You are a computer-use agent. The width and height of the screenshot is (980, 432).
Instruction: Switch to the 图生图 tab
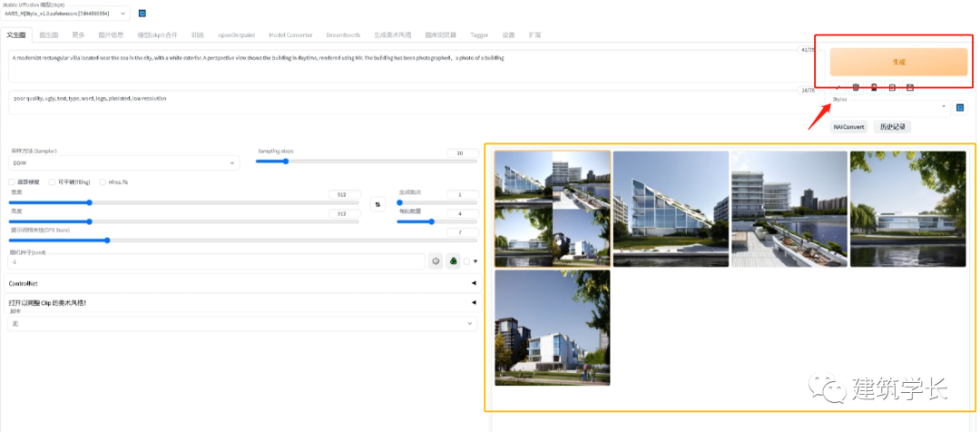48,34
